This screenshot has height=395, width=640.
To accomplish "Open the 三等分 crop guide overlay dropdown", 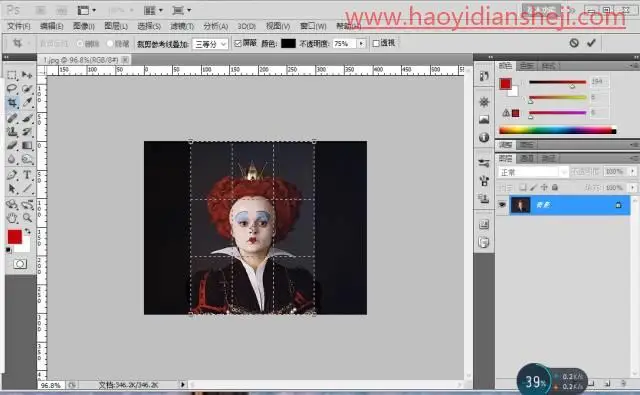I will pos(210,44).
